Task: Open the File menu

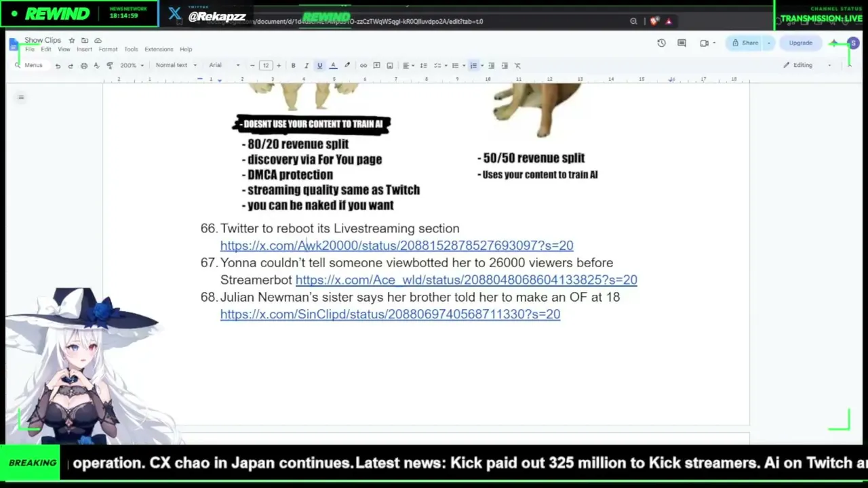Action: coord(29,49)
